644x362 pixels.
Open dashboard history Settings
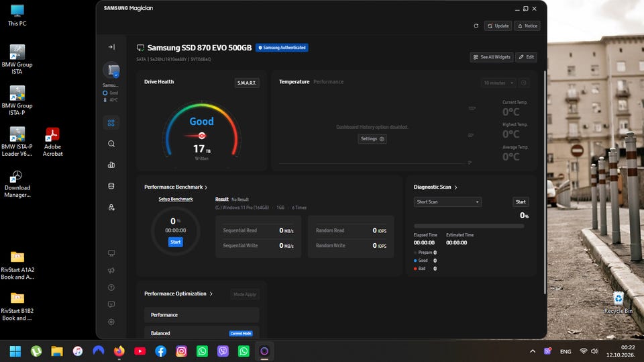(372, 139)
